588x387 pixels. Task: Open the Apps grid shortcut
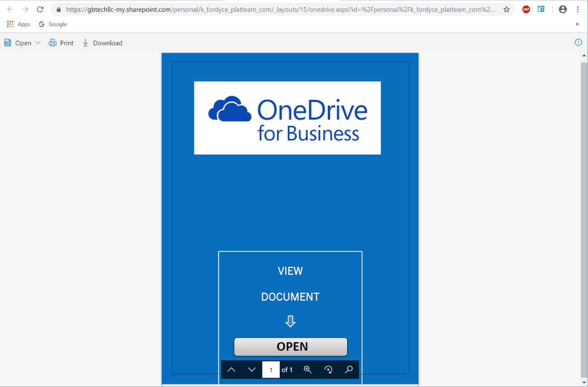[19, 24]
